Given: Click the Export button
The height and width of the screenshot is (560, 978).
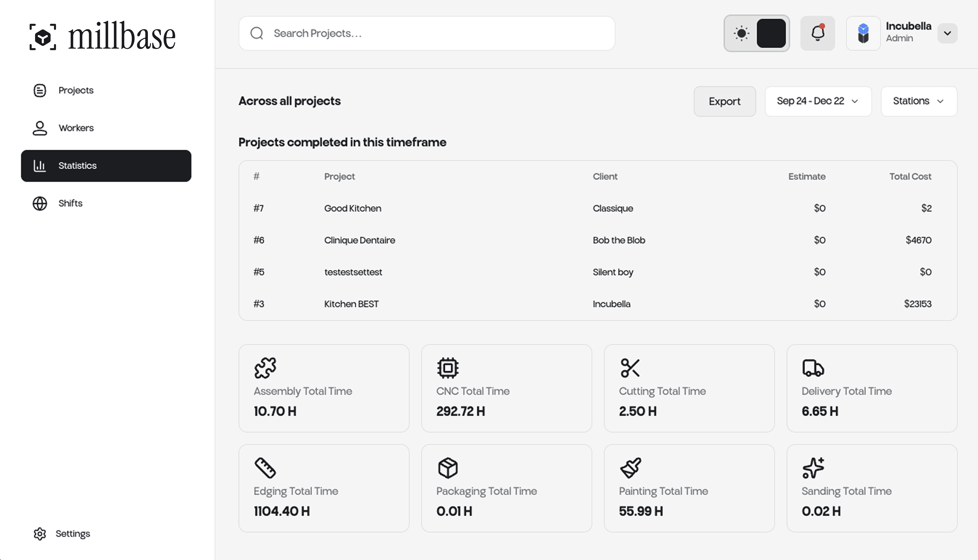Looking at the screenshot, I should (724, 101).
